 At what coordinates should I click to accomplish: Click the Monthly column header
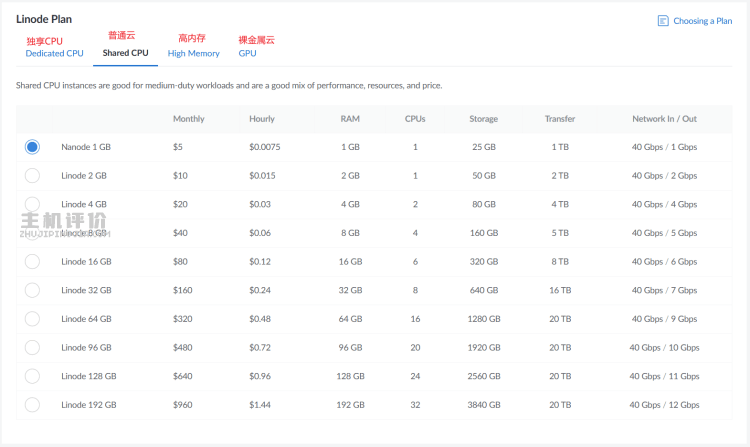(x=188, y=119)
